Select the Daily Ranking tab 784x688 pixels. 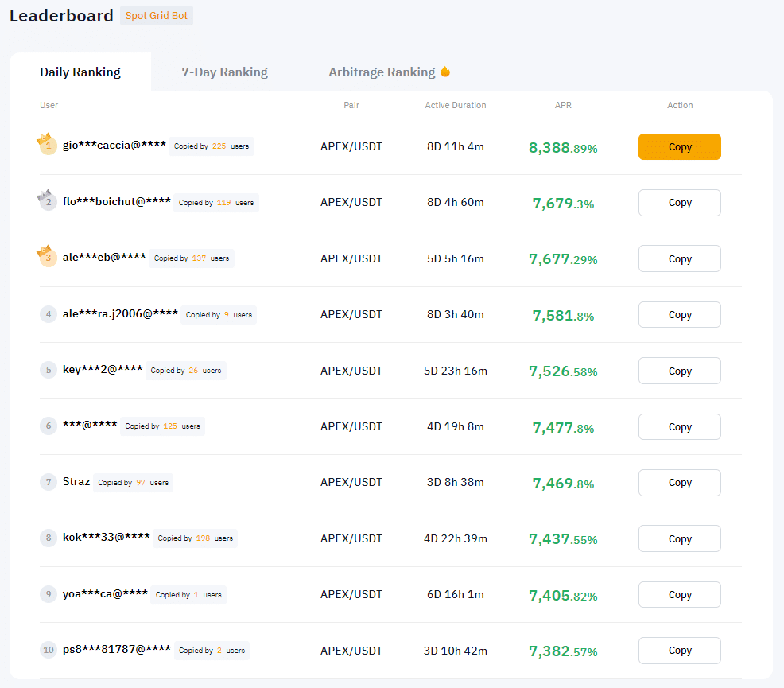point(80,72)
